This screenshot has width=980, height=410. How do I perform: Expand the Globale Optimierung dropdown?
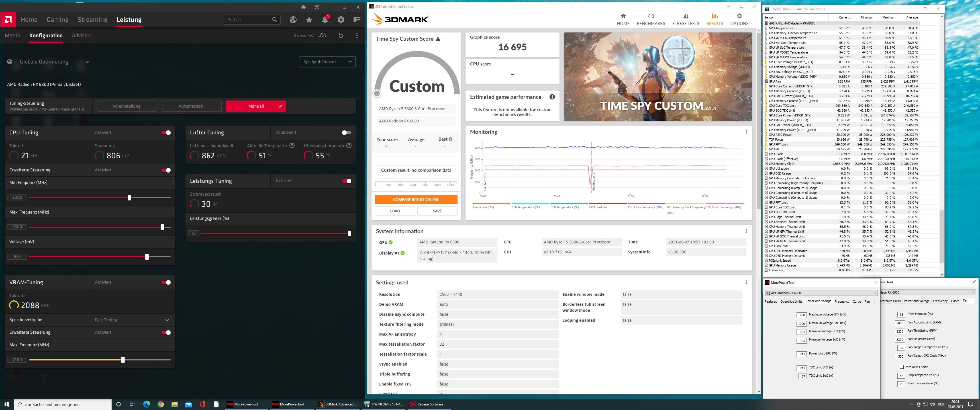[87, 61]
